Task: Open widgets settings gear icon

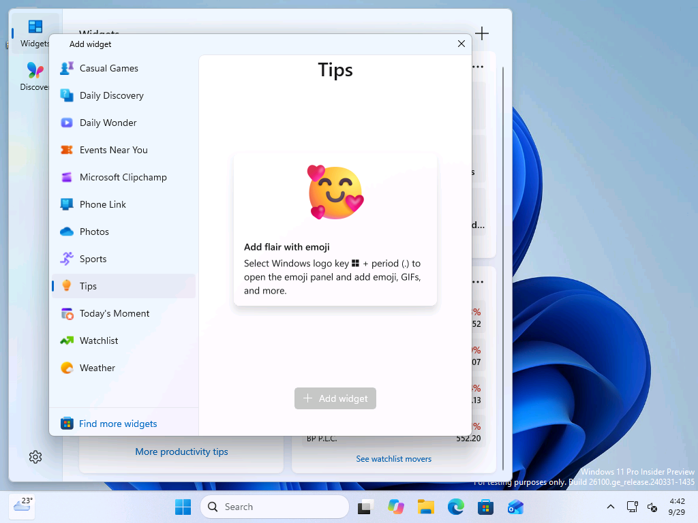Action: 35,457
